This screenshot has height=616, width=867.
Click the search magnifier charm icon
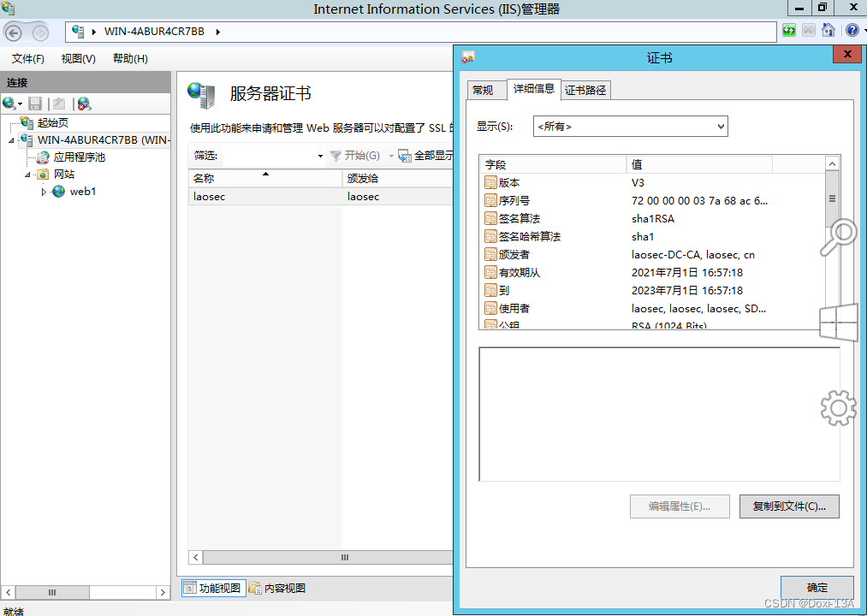point(838,237)
